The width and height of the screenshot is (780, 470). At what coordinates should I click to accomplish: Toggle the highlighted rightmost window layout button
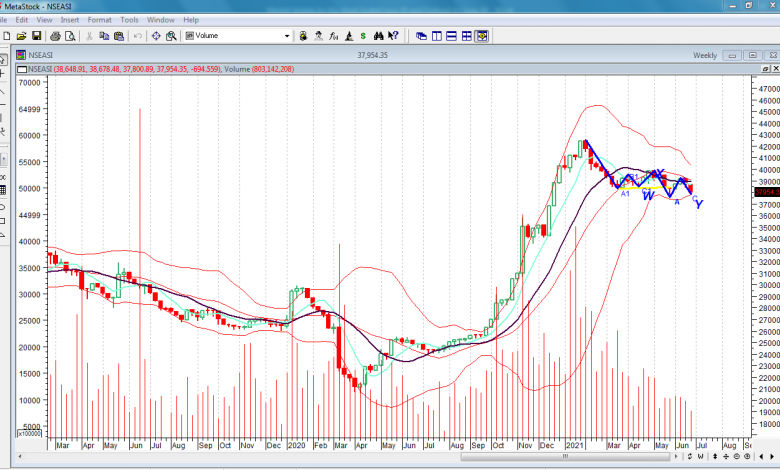(482, 36)
